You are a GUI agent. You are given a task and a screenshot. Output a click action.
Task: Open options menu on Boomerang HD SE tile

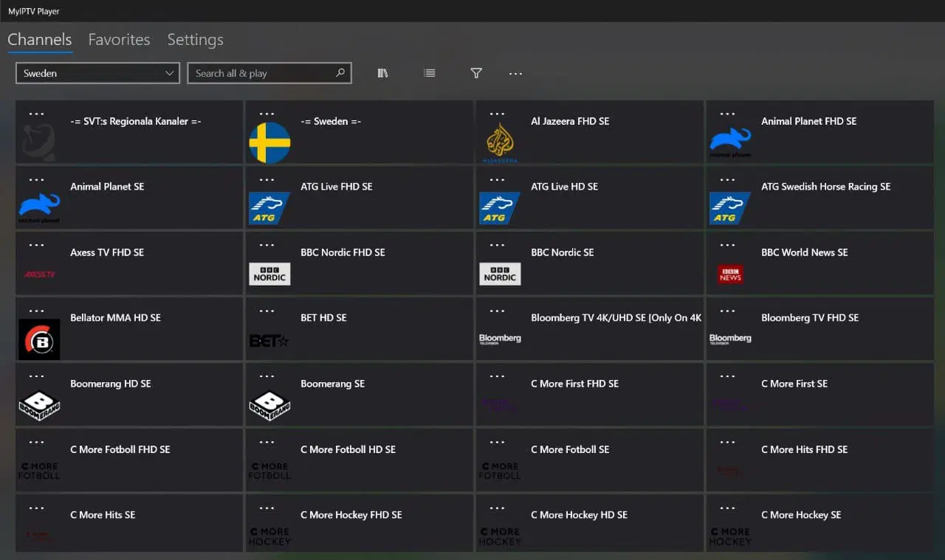coord(36,376)
